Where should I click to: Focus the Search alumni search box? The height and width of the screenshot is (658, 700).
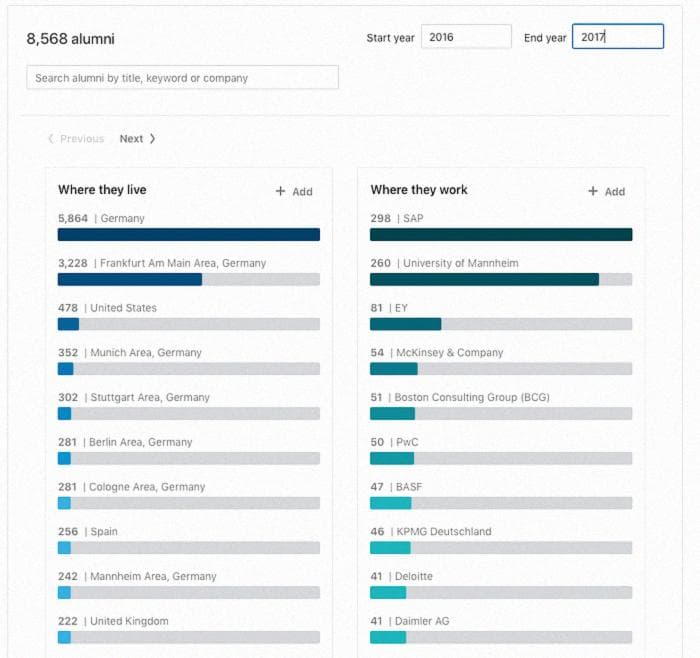click(x=182, y=78)
